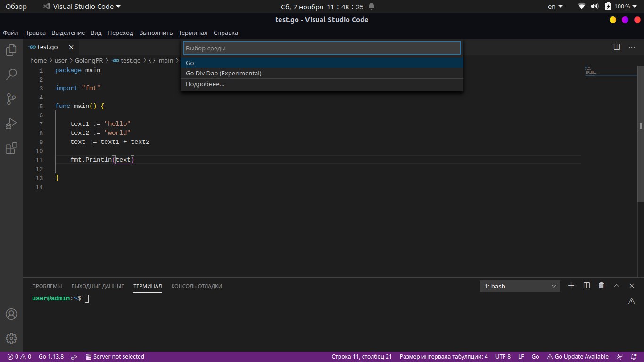Viewport: 644px width, 362px height.
Task: Close the test.go editor tab
Action: (71, 47)
